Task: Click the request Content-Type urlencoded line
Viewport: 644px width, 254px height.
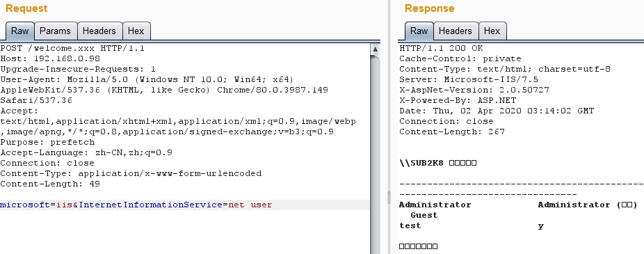Action: click(x=131, y=173)
